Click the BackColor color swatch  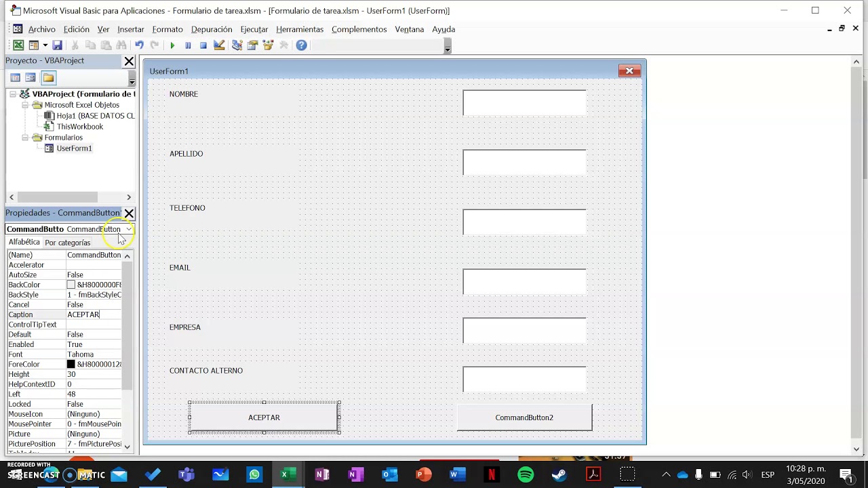tap(71, 285)
